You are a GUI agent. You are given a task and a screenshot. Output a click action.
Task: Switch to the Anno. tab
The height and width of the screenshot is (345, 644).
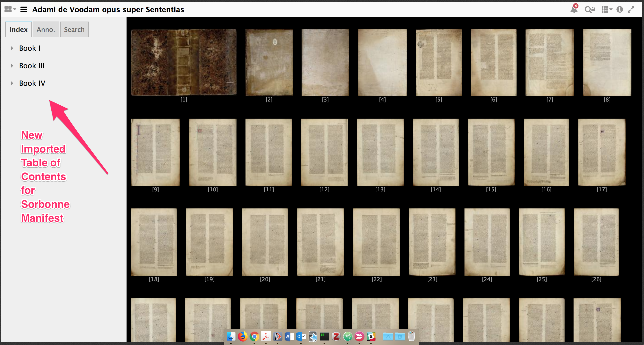46,29
